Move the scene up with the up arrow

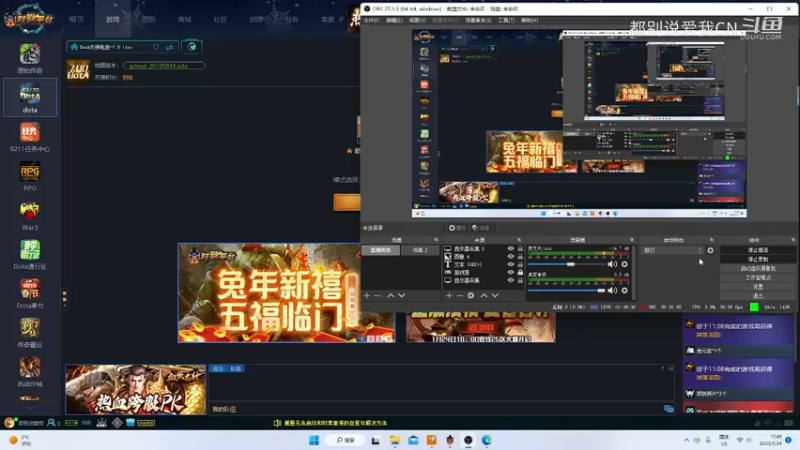(x=391, y=295)
